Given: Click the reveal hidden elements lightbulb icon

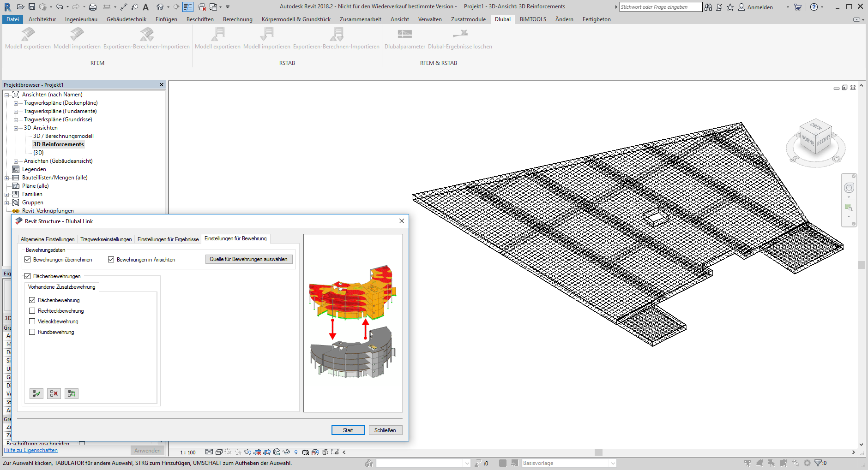Looking at the screenshot, I should click(x=296, y=452).
